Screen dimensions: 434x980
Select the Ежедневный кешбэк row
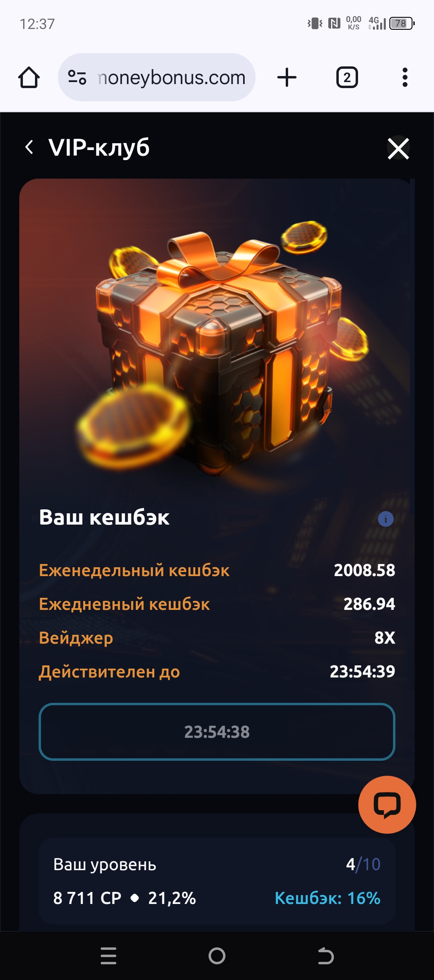(217, 604)
